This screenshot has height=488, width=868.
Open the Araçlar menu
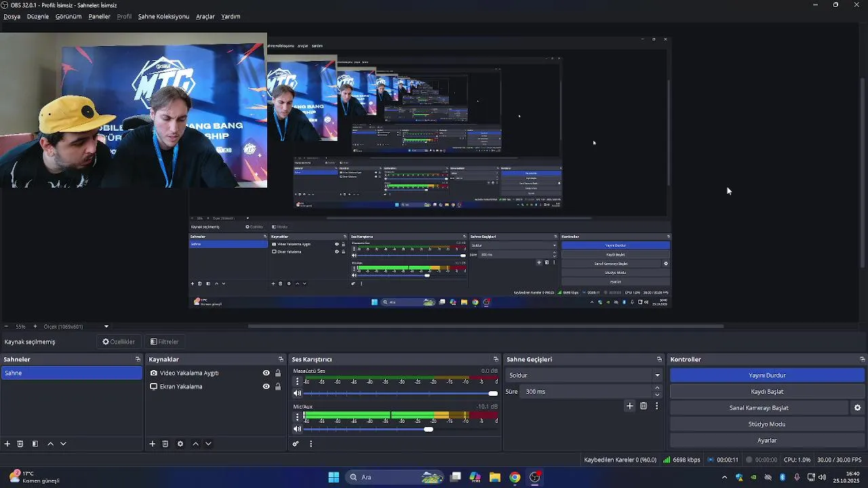205,16
